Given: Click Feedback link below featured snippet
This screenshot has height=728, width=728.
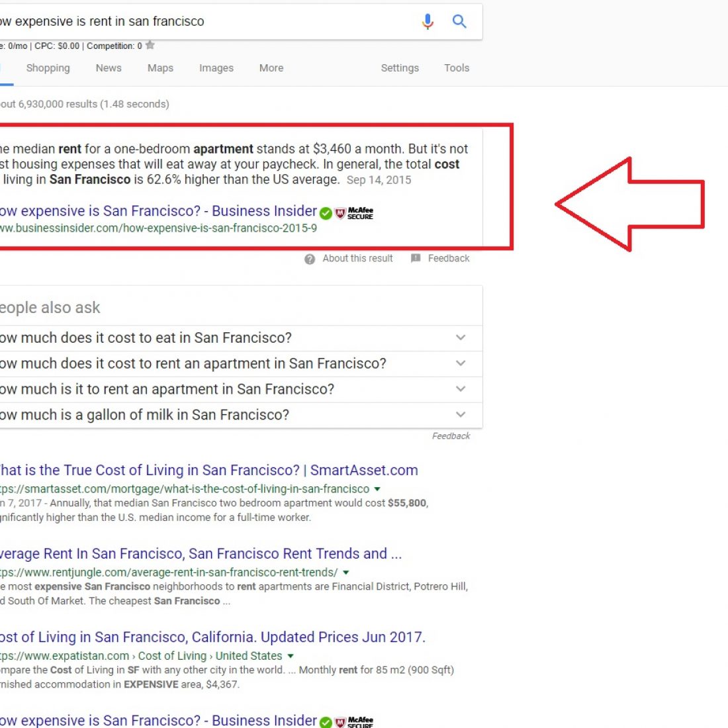Looking at the screenshot, I should click(449, 258).
